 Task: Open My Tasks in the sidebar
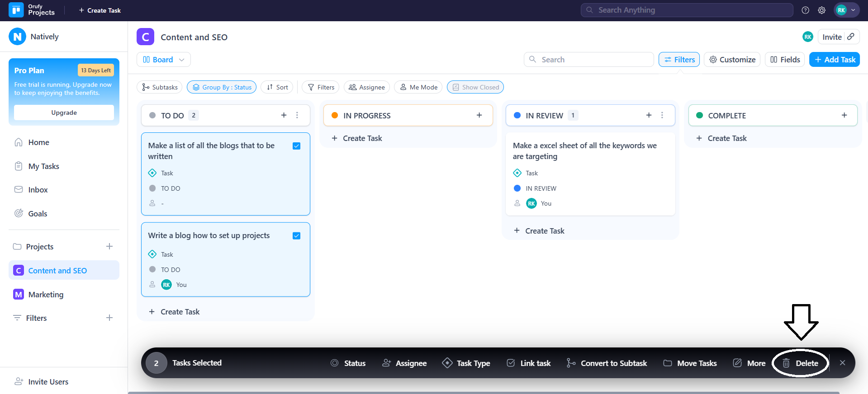[43, 166]
